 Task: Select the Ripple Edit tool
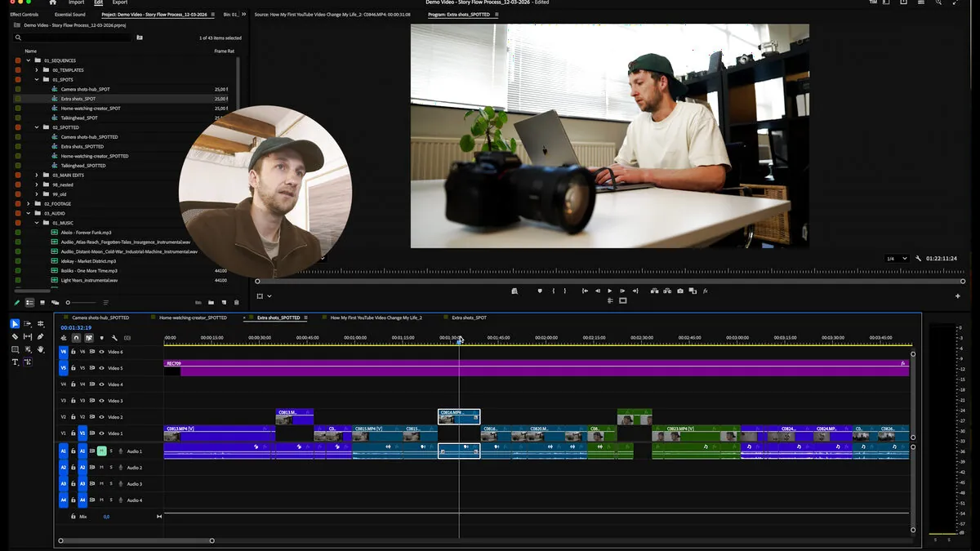[40, 324]
